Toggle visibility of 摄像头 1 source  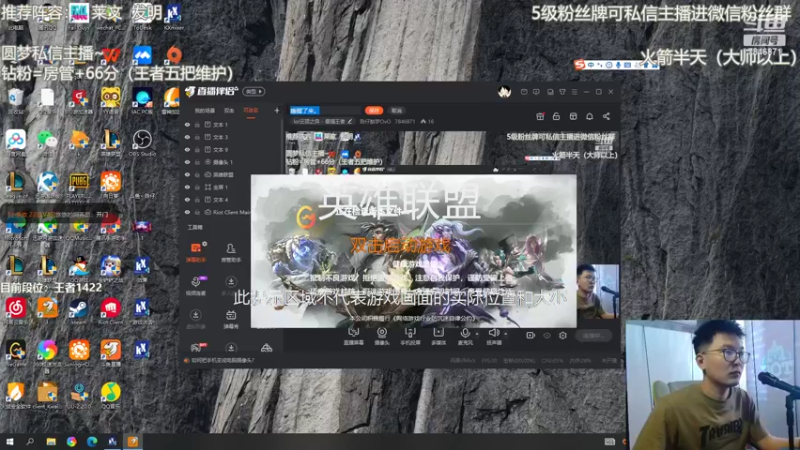click(x=187, y=162)
